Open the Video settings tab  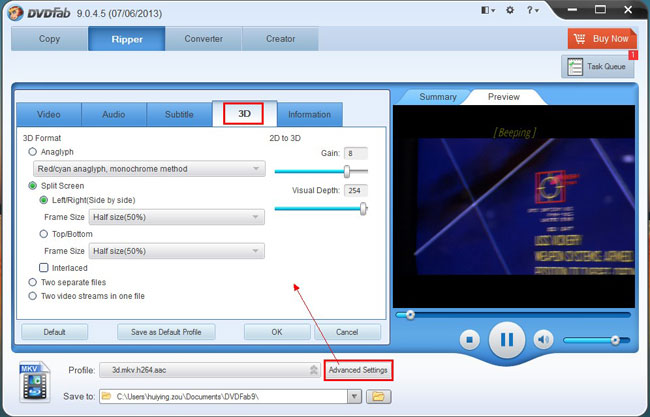[49, 114]
